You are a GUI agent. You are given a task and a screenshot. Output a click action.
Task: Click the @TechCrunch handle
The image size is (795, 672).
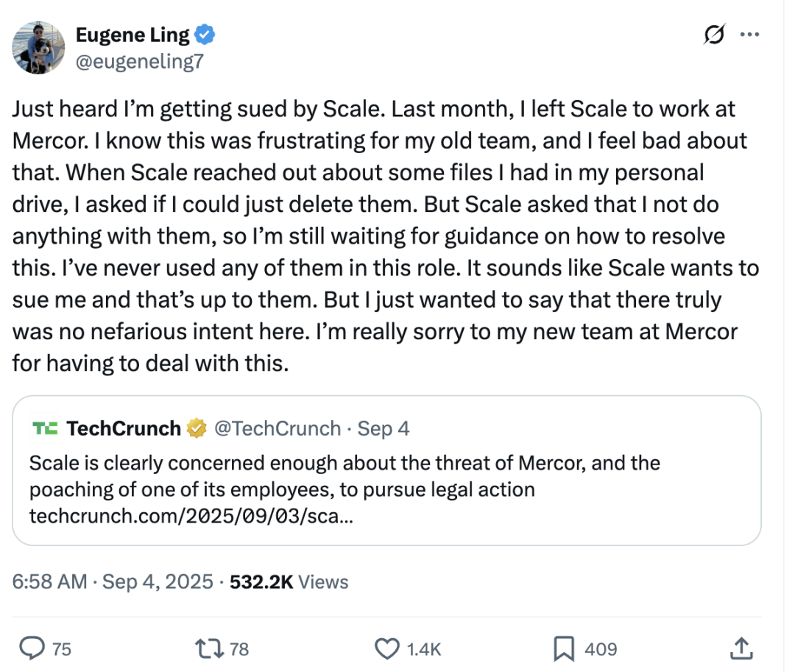pyautogui.click(x=278, y=428)
